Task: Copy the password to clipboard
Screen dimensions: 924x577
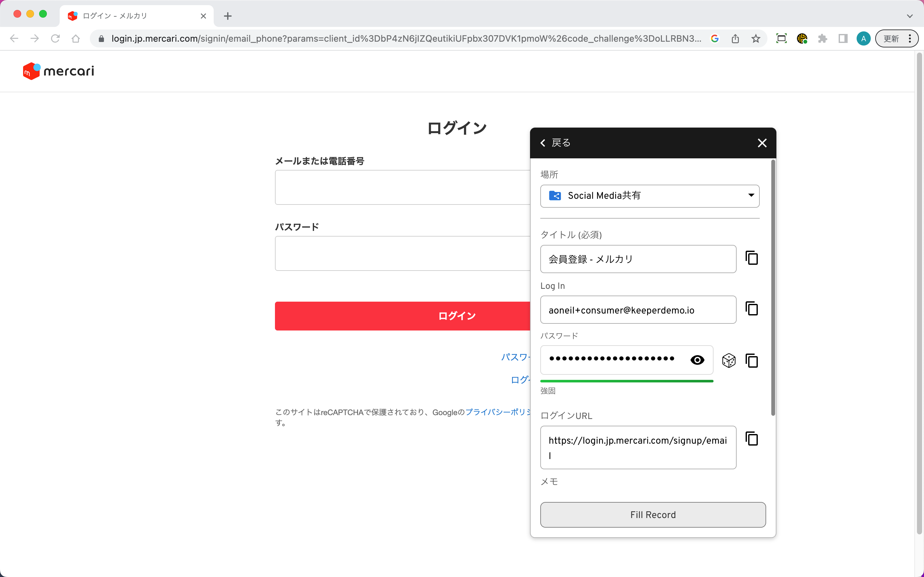Action: [x=751, y=361]
